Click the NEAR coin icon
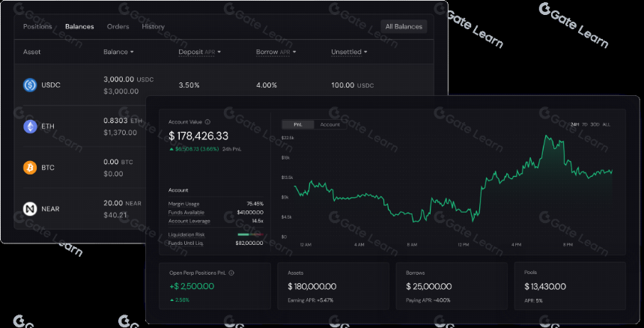The image size is (644, 328). 30,209
